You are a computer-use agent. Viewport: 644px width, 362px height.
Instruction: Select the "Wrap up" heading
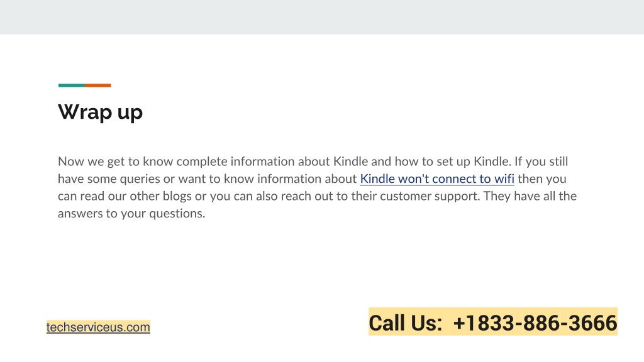pos(100,112)
